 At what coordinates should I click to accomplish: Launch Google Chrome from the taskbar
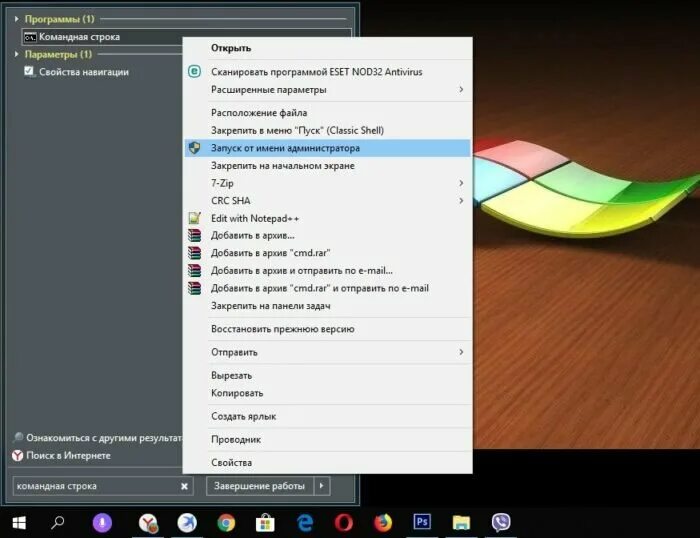pos(226,522)
